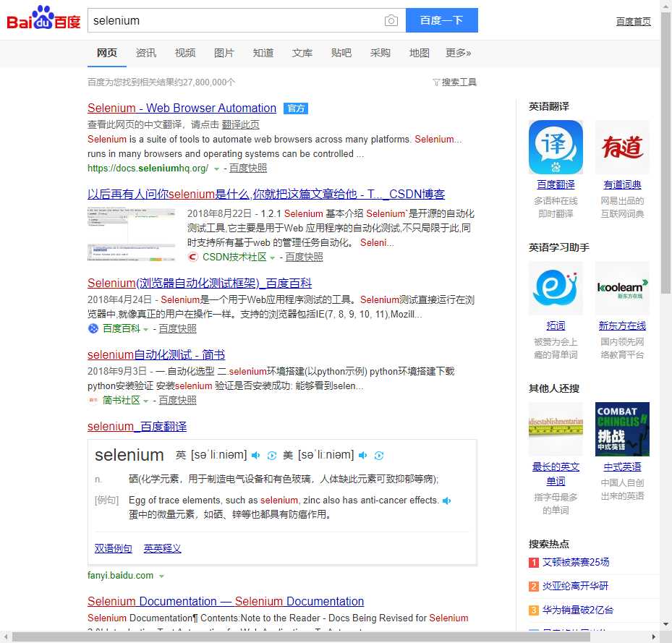Screen dimensions: 672x643
Task: Click the vertical scrollbar thumb
Action: [666, 152]
